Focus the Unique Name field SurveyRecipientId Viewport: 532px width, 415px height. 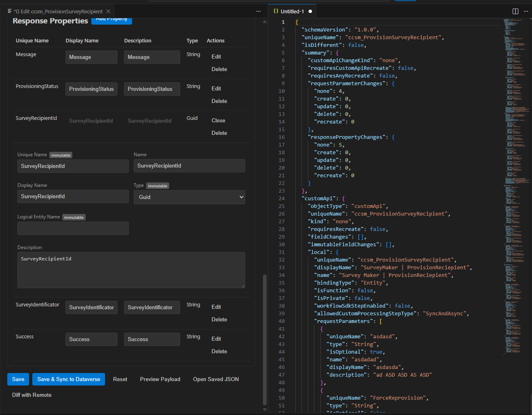[73, 166]
